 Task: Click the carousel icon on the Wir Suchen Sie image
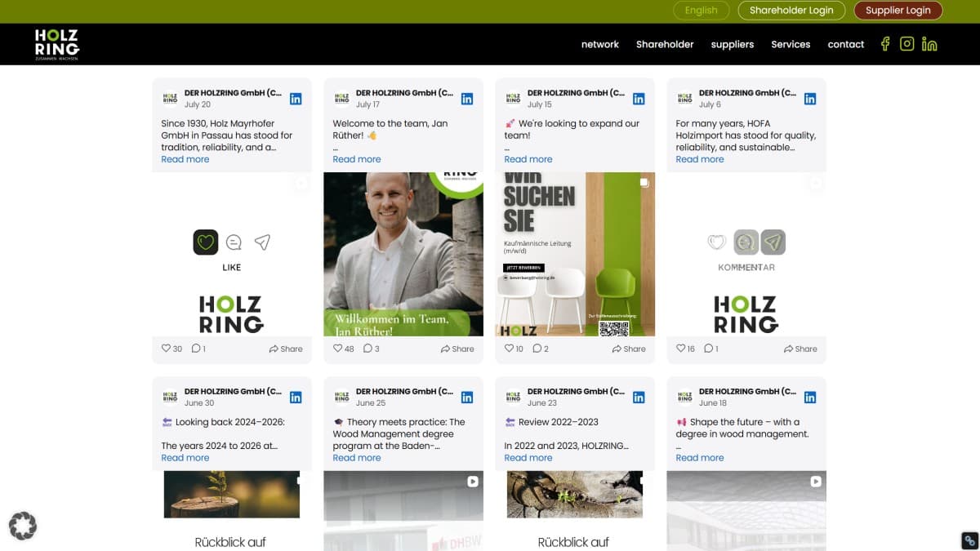(x=644, y=183)
